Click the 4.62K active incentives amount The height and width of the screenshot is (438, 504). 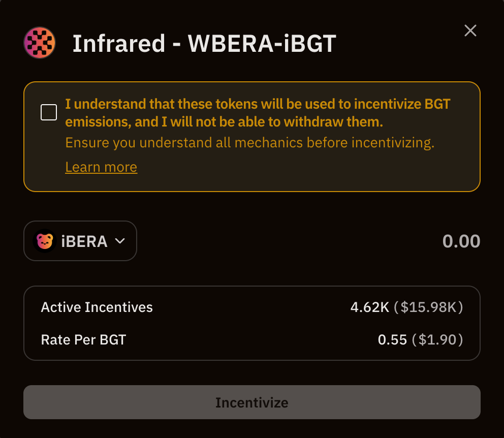pyautogui.click(x=370, y=307)
